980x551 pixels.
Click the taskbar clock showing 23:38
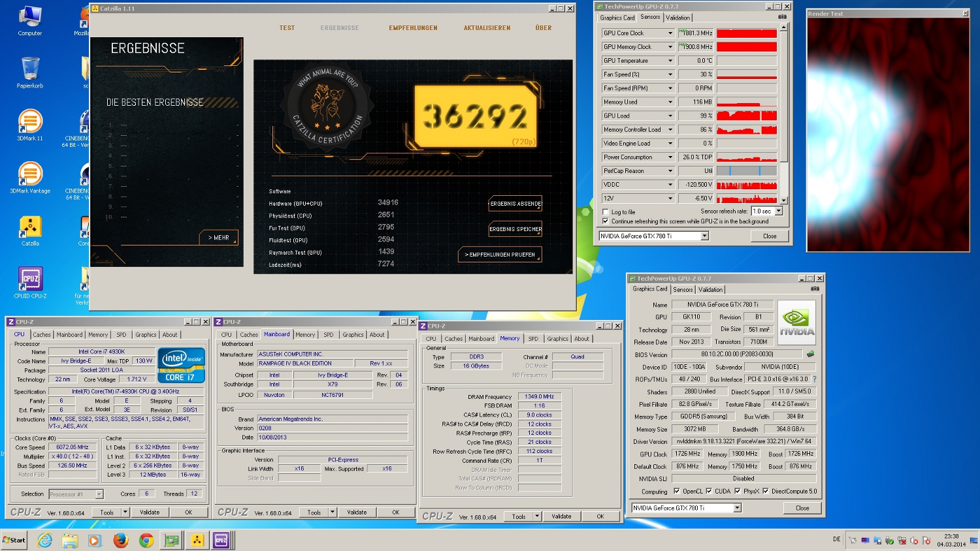pos(951,540)
